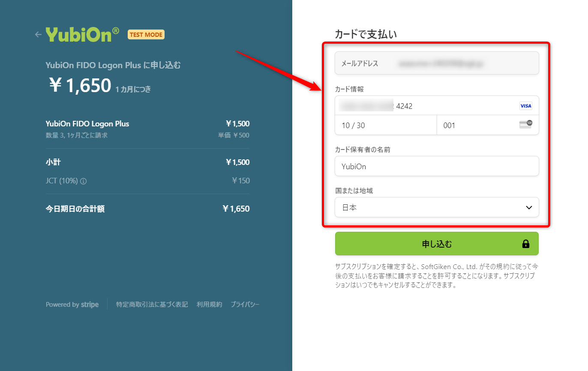Click the back arrow beside YubiOn logo
Screen dimensions: 588x371
(38, 34)
